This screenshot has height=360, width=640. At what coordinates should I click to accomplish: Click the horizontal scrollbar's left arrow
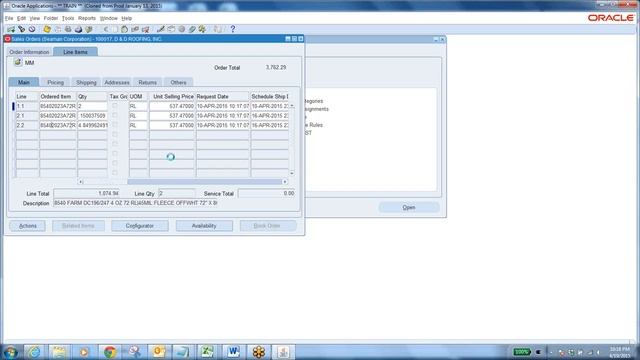pyautogui.click(x=80, y=182)
